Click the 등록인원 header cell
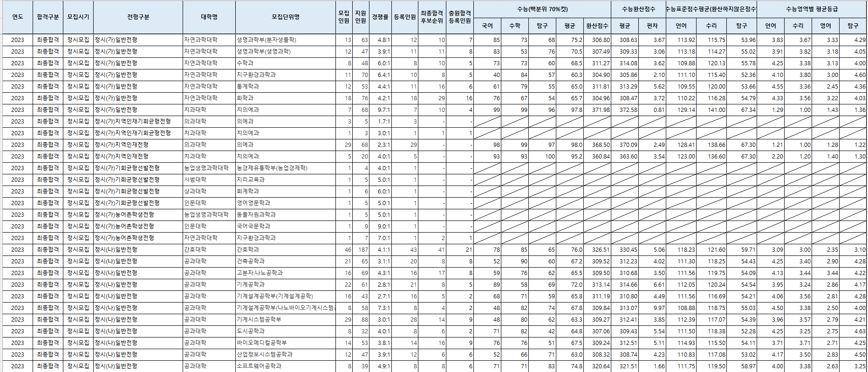 (405, 17)
